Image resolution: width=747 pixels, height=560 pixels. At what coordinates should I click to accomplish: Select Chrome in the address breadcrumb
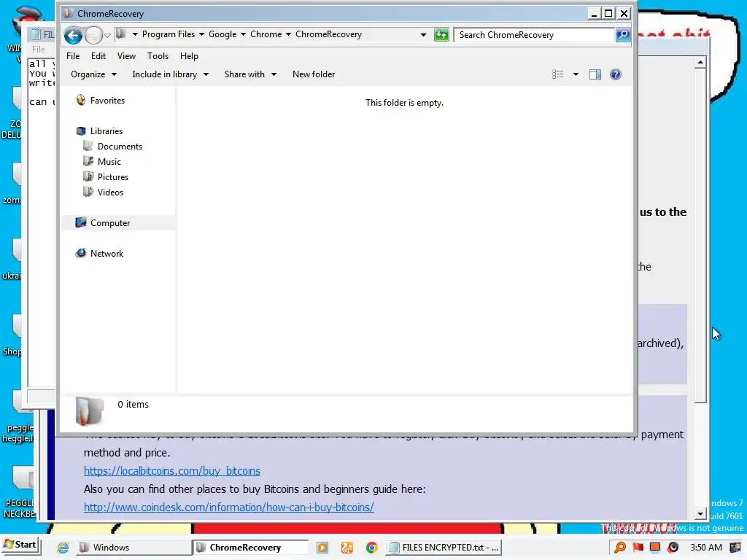coord(266,34)
